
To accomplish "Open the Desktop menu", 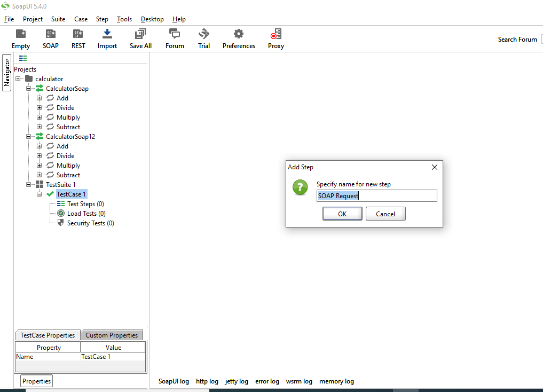I will [152, 19].
